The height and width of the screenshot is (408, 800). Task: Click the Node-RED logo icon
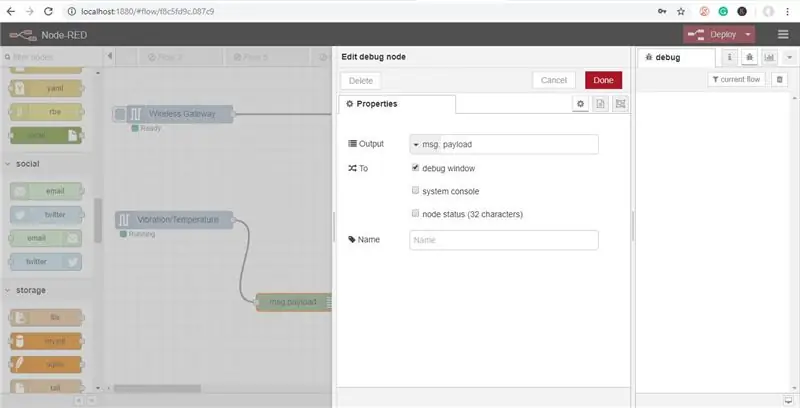tap(23, 35)
